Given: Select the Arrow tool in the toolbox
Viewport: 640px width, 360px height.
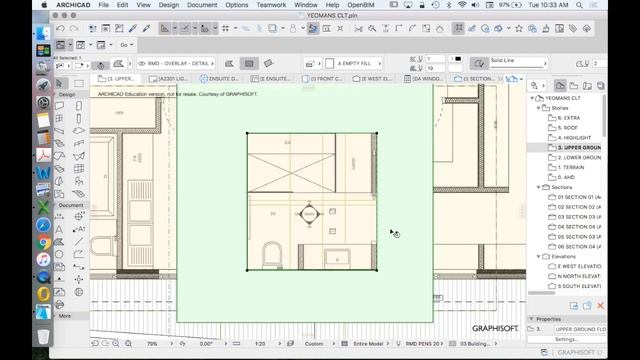Looking at the screenshot, I should coord(60,84).
